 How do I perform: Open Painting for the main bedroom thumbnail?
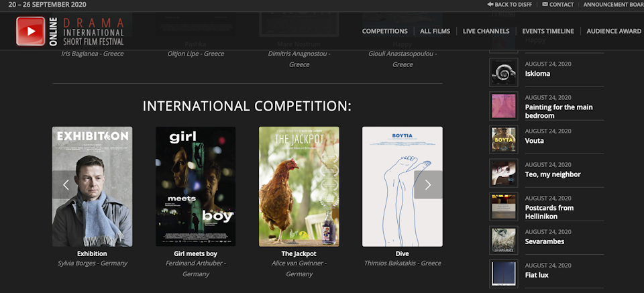pos(504,106)
